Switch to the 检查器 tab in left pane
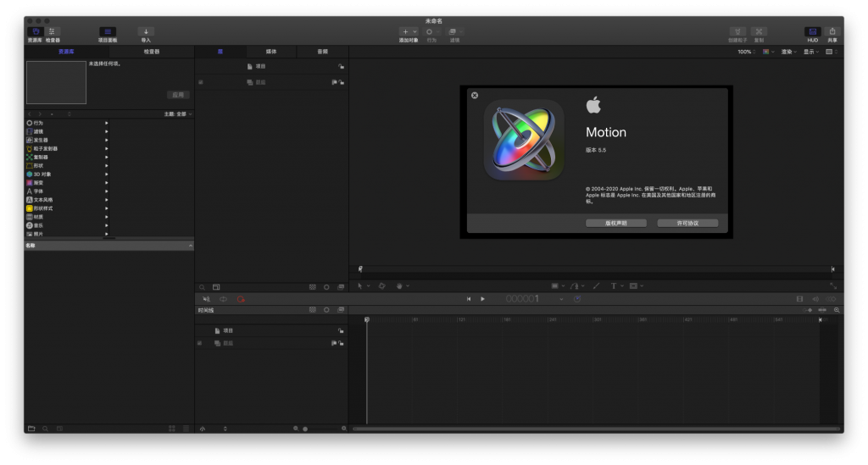The image size is (868, 465). click(152, 52)
